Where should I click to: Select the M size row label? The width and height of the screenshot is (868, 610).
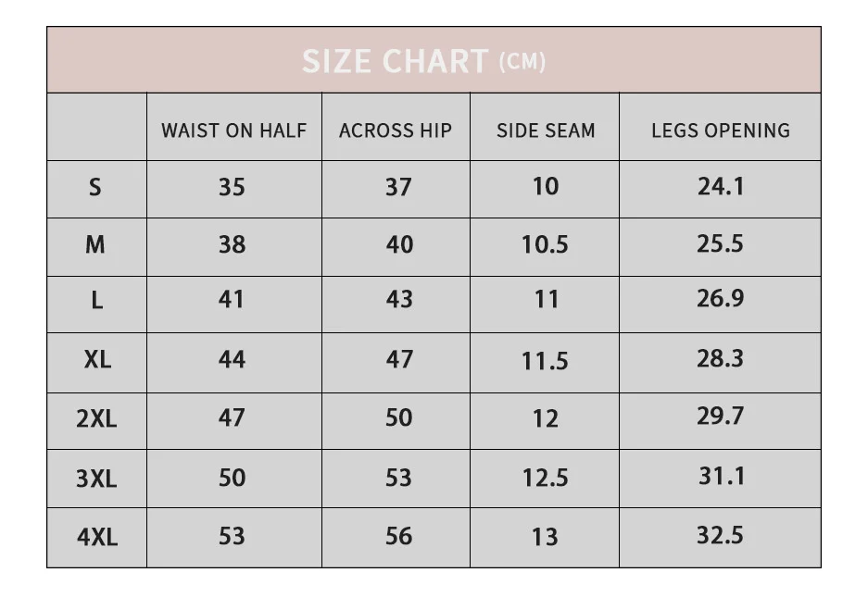(95, 244)
